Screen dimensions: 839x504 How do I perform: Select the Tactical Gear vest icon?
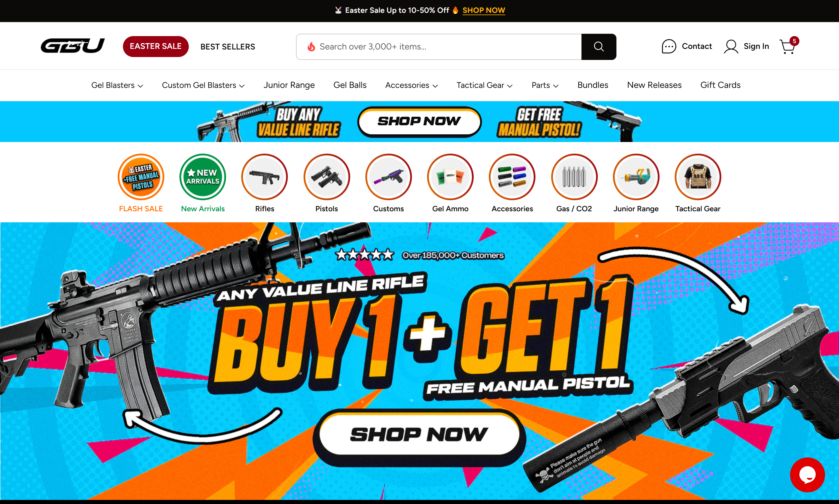(698, 177)
